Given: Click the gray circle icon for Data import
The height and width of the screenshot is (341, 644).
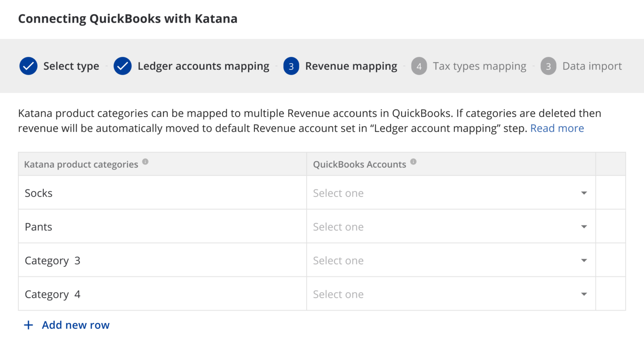Looking at the screenshot, I should coord(548,66).
